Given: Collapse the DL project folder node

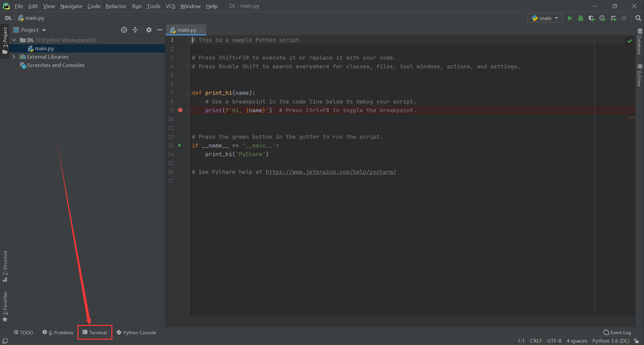Looking at the screenshot, I should pyautogui.click(x=14, y=40).
